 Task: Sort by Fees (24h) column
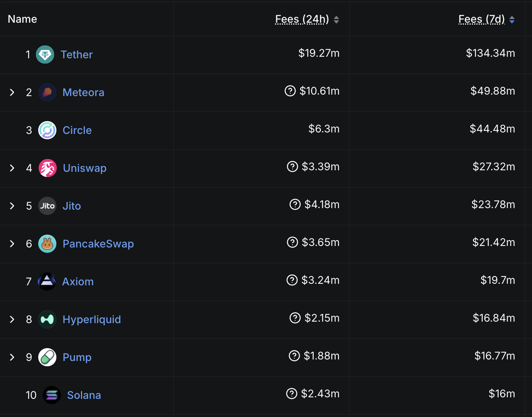(301, 19)
